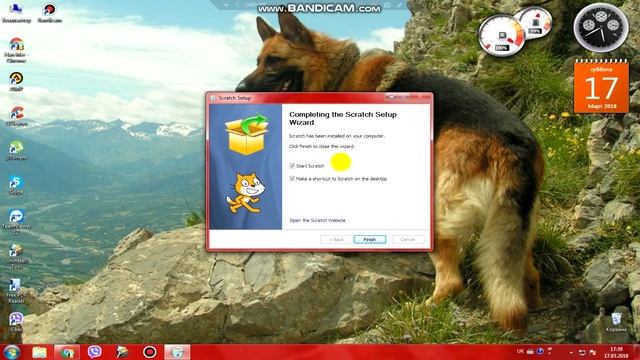Open the taskbar clock showing 17:39
The height and width of the screenshot is (360, 640).
click(616, 352)
